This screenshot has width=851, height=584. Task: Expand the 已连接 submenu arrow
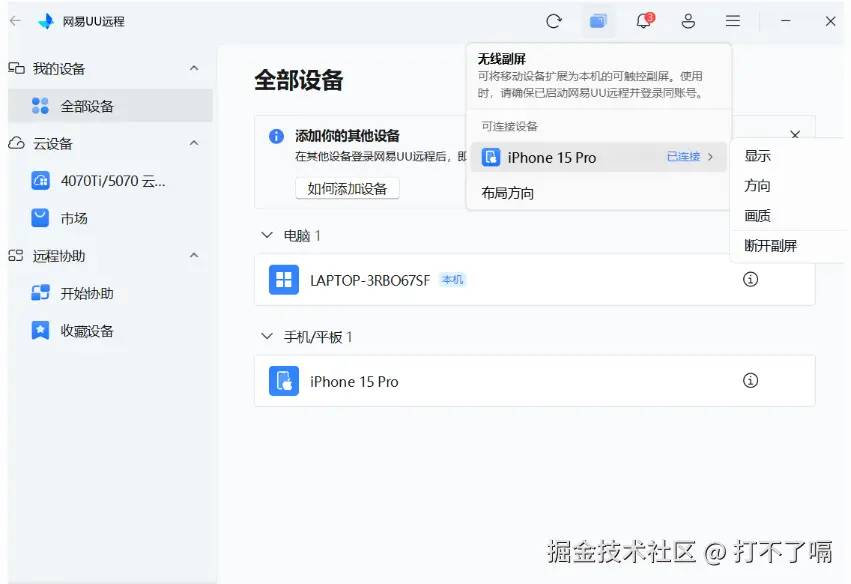[710, 157]
